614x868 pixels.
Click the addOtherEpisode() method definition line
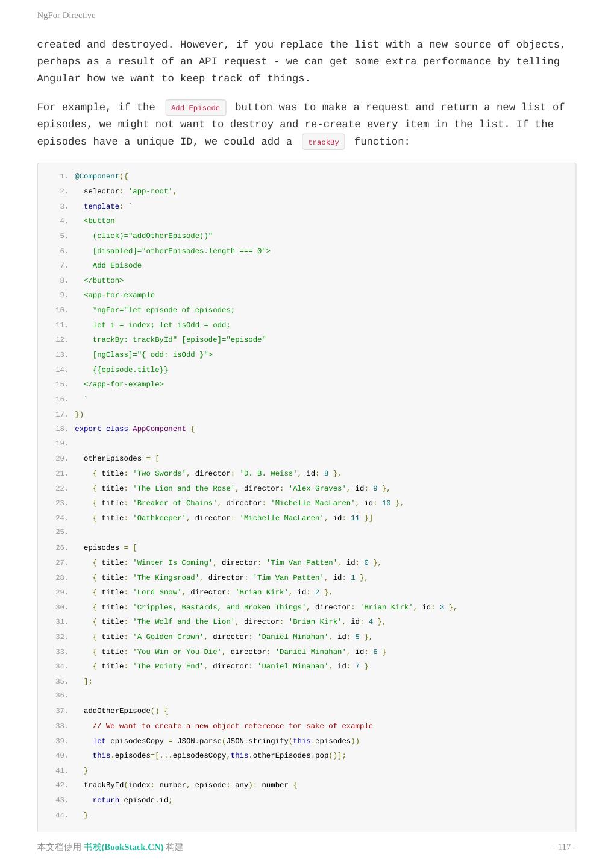(126, 711)
